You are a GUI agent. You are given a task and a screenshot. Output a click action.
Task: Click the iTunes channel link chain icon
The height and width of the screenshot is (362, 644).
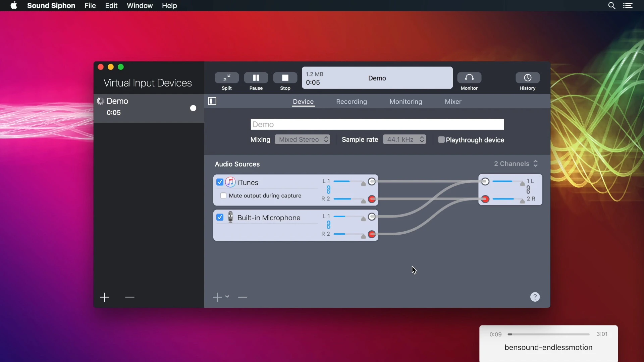tap(328, 190)
